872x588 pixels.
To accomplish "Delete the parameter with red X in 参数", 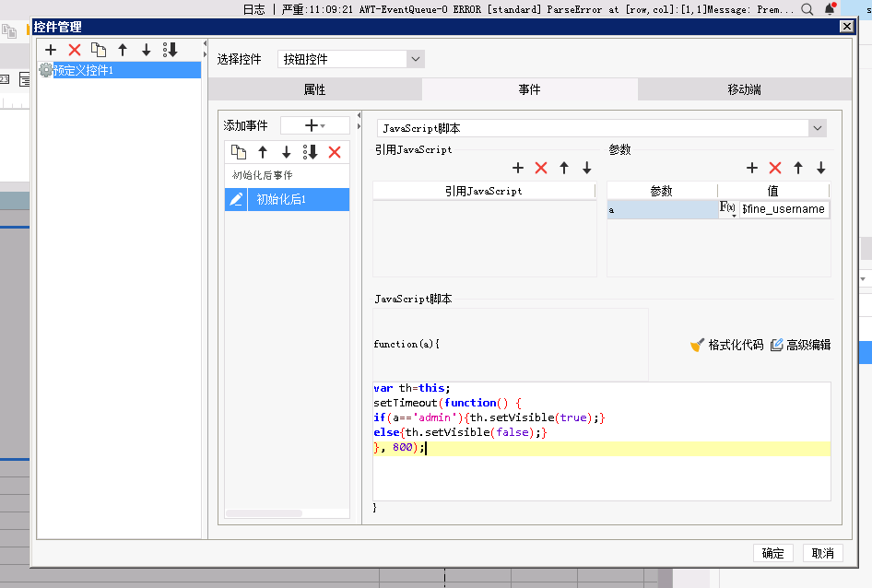I will 775,168.
